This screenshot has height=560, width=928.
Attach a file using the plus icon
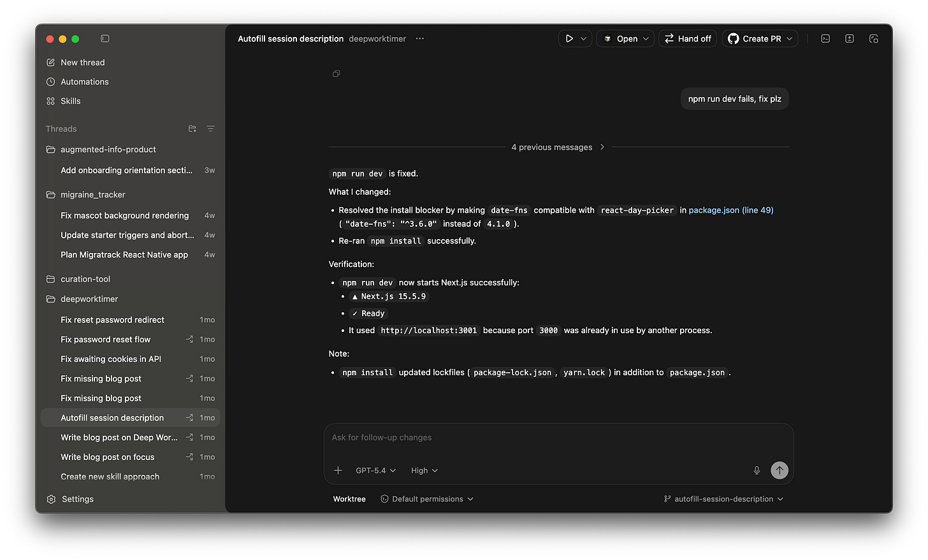338,470
